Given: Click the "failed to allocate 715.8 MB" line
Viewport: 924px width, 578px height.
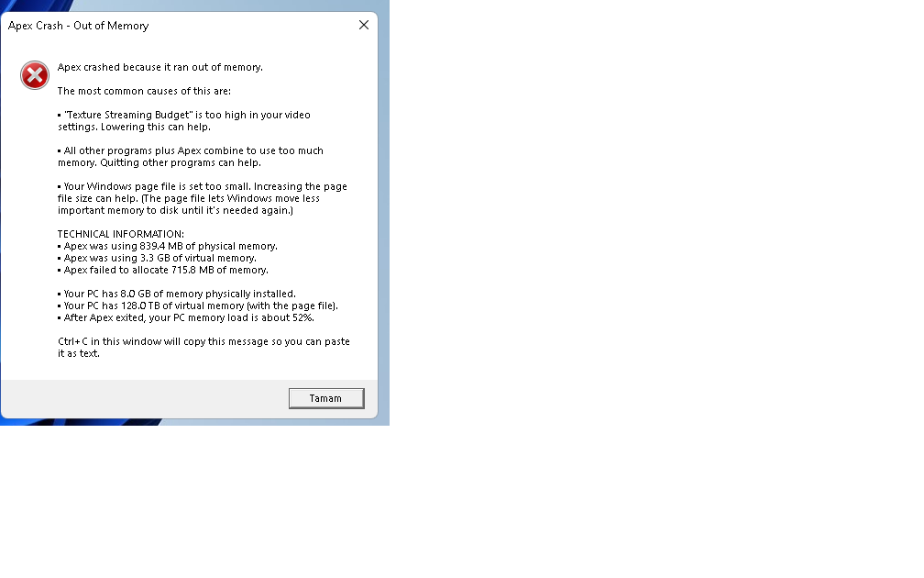Looking at the screenshot, I should pyautogui.click(x=162, y=270).
